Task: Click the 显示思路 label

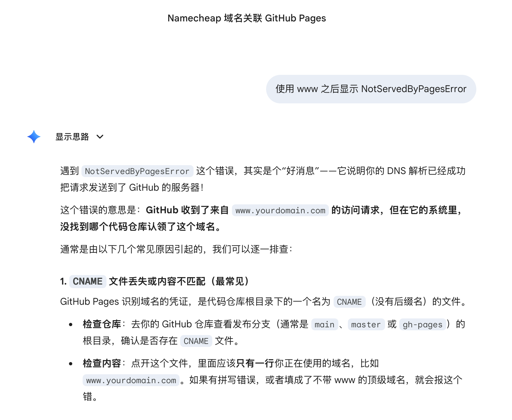Action: coord(72,137)
